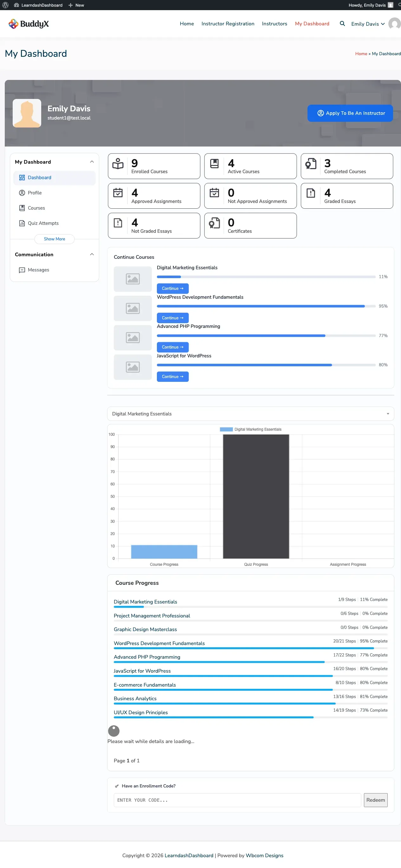
Task: Click the header user avatar image
Action: point(395,23)
